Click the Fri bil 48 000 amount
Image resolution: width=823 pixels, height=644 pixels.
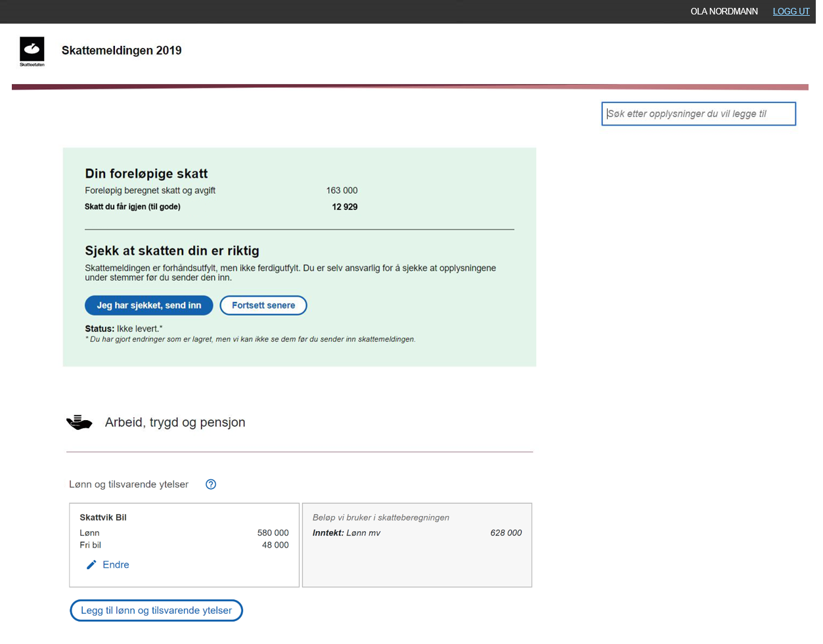[275, 545]
